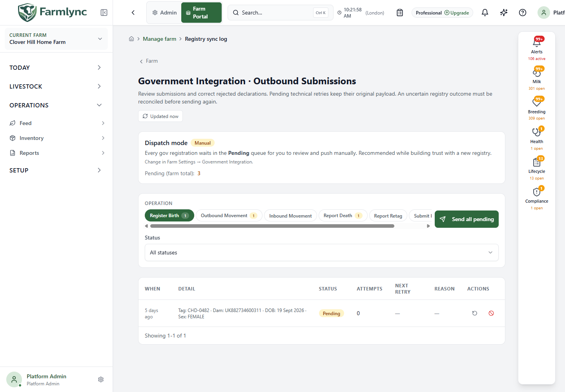Click Pending status badge in row
The height and width of the screenshot is (392, 565).
(332, 313)
